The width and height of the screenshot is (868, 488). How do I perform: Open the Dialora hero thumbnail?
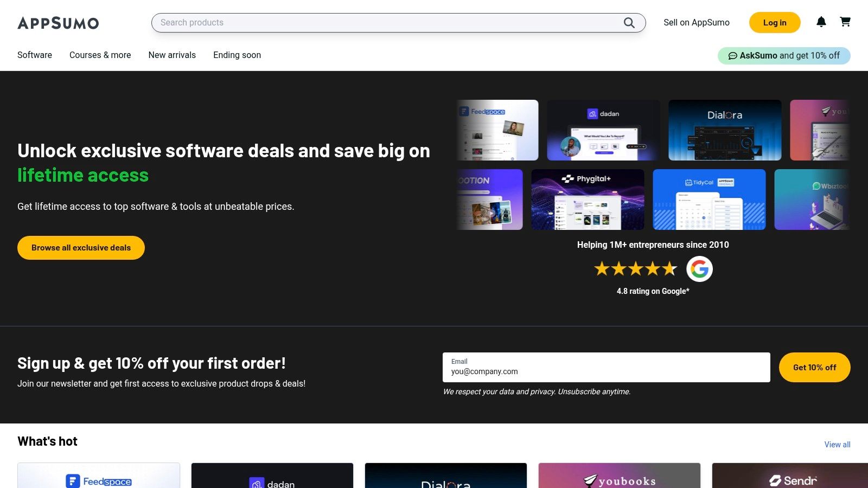(x=725, y=130)
